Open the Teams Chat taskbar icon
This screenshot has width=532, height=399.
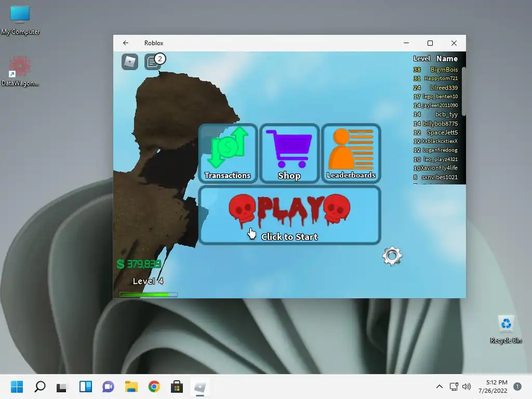click(108, 387)
